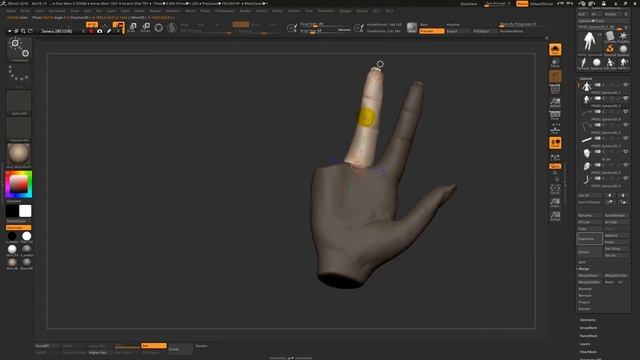The width and height of the screenshot is (640, 360).
Task: Open the stroke type dots thumbnail
Action: tap(19, 76)
